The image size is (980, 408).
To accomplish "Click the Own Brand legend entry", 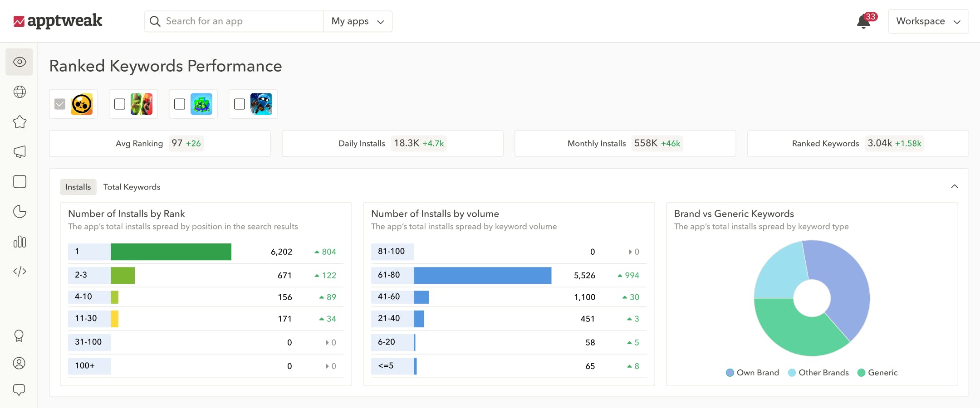I will pyautogui.click(x=753, y=372).
